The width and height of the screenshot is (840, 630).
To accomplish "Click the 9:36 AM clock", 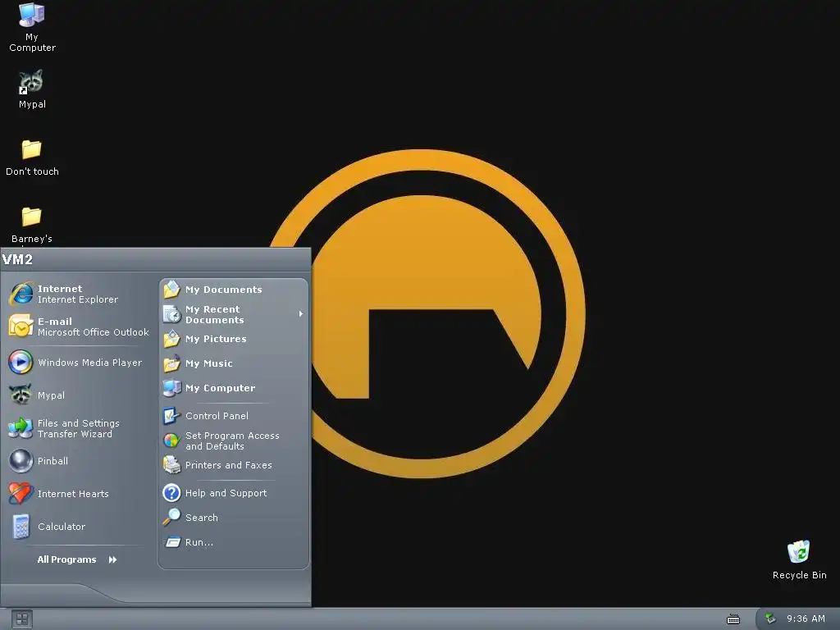I will click(806, 619).
